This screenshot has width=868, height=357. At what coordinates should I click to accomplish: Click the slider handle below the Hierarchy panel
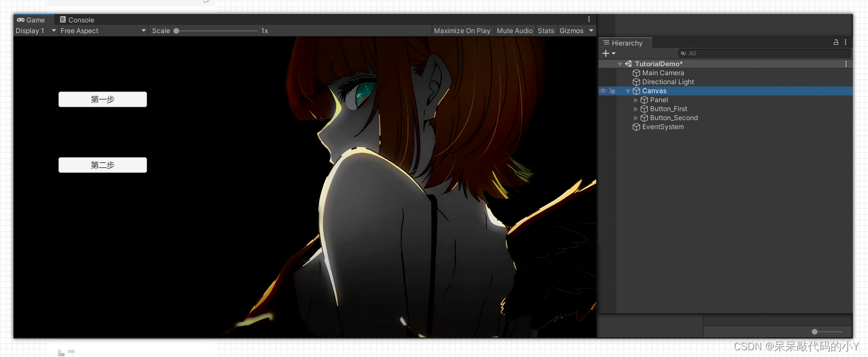(x=815, y=332)
